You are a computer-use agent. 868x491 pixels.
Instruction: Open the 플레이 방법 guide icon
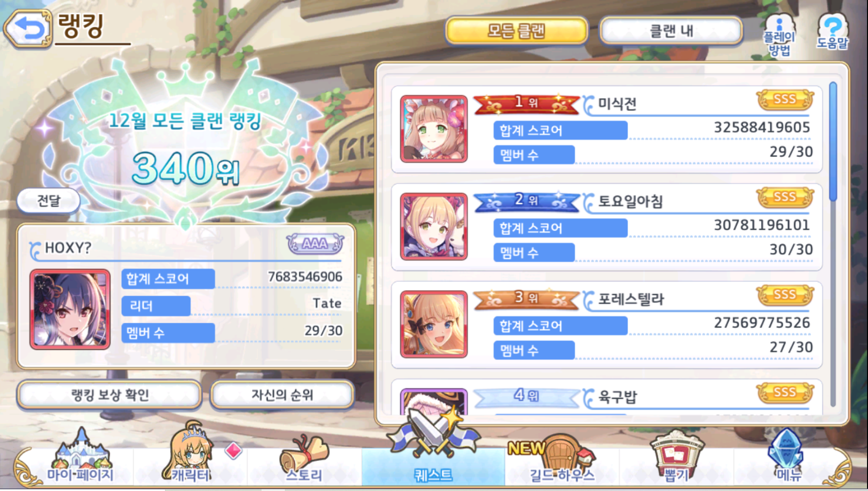coord(779,35)
